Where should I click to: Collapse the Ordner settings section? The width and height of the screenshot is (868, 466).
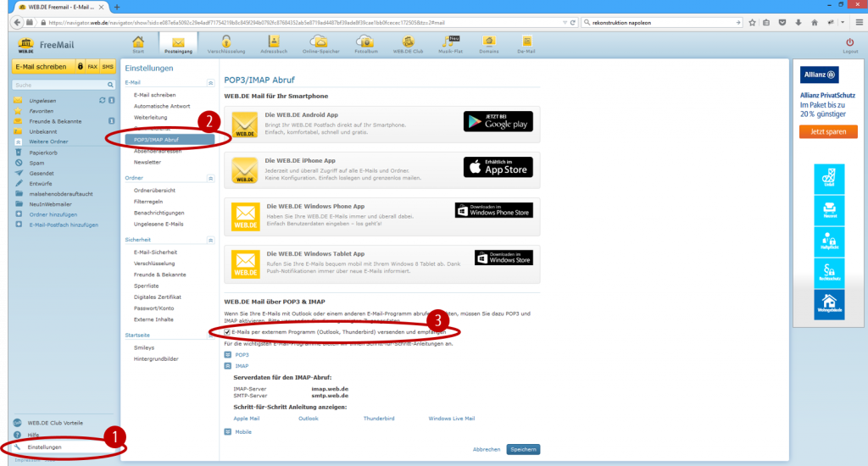(x=210, y=178)
